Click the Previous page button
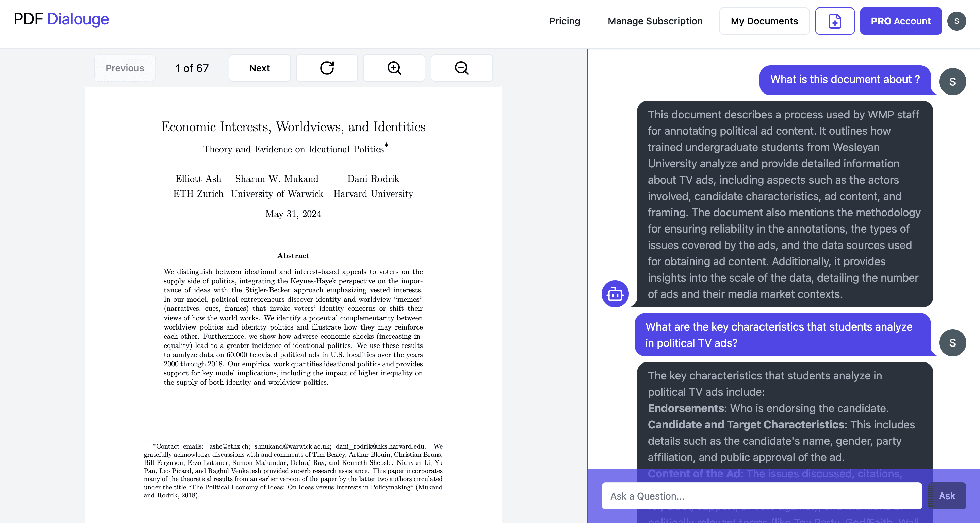The width and height of the screenshot is (980, 523). (125, 68)
